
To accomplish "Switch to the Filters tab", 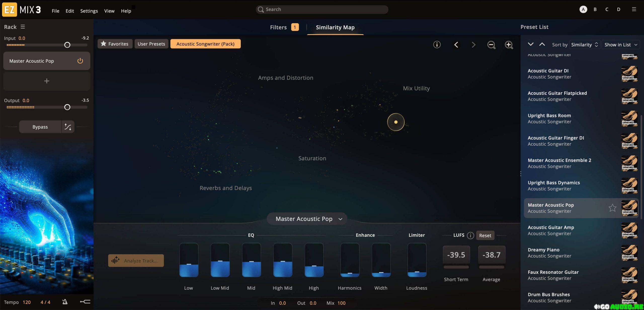I will (278, 27).
